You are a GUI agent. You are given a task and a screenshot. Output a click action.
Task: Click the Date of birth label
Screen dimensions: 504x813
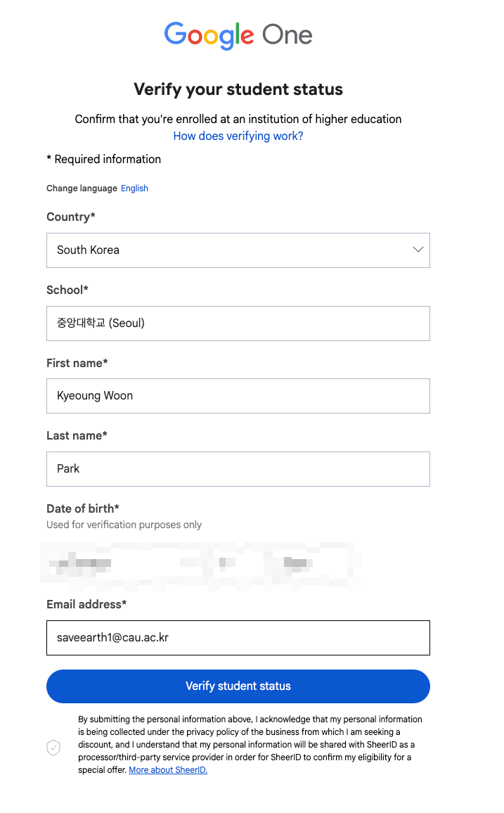click(x=83, y=508)
